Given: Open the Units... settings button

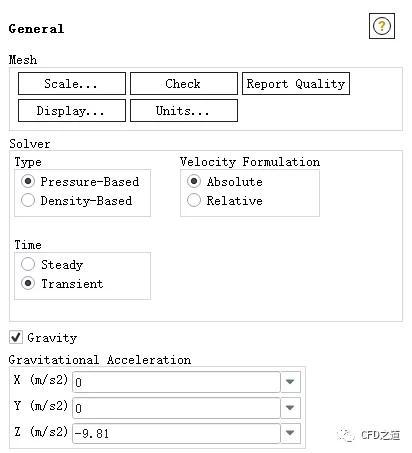Looking at the screenshot, I should tap(184, 110).
